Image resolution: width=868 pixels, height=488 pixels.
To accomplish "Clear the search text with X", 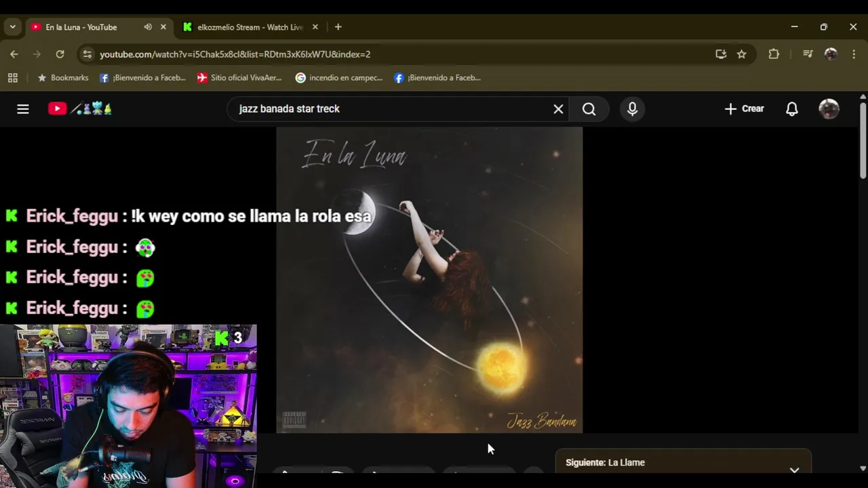I will coord(558,109).
